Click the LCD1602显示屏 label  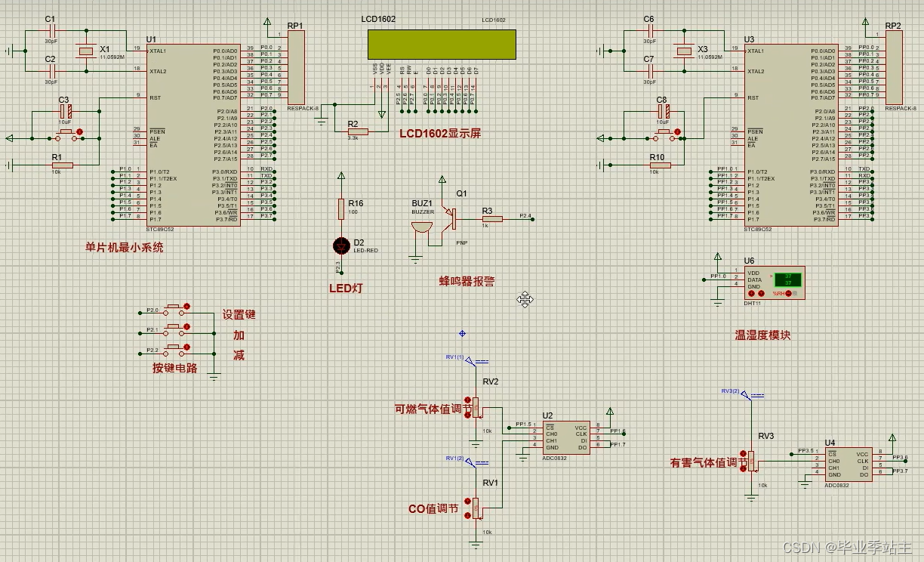coord(440,133)
